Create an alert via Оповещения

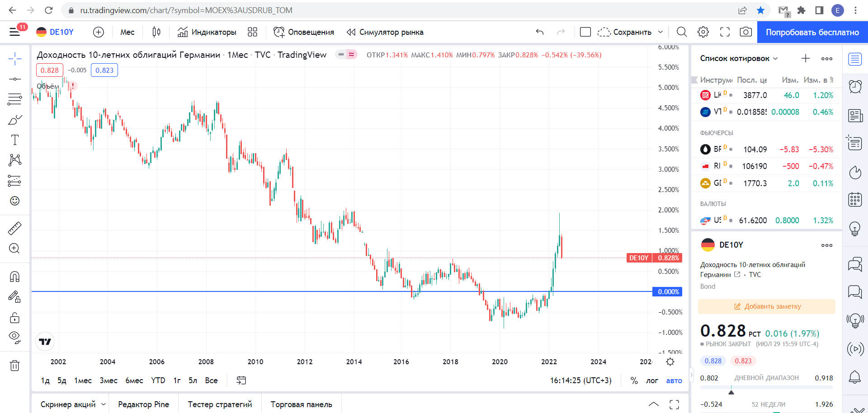tap(304, 32)
